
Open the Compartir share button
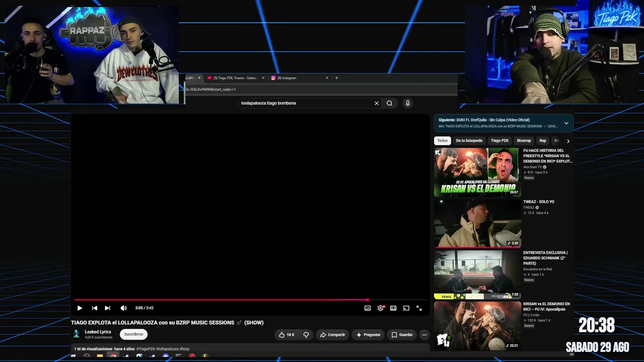point(333,335)
